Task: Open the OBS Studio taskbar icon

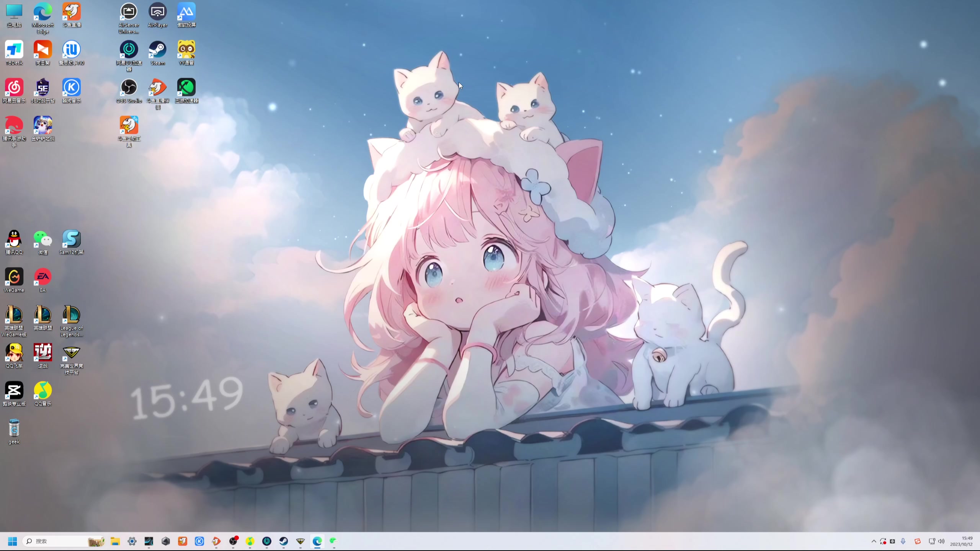Action: (233, 541)
